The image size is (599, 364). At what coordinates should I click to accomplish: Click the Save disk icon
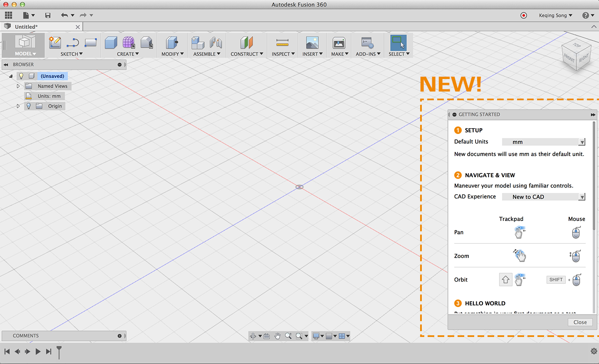[48, 15]
